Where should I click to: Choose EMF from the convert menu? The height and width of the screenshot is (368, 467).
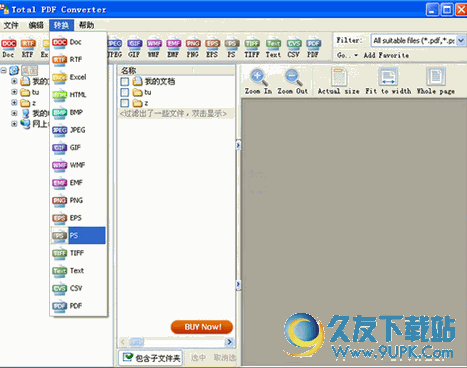[78, 183]
